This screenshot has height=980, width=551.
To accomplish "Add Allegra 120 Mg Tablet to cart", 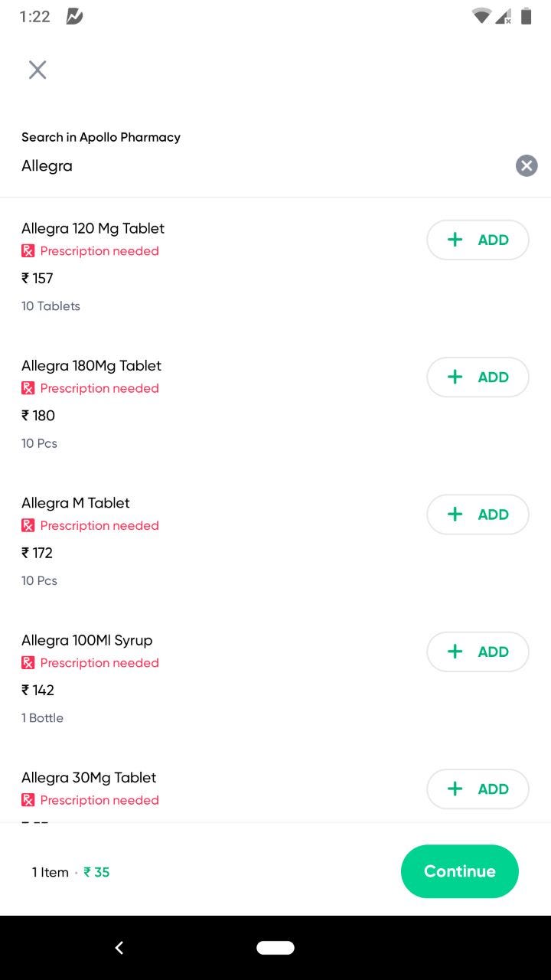I will tap(478, 240).
